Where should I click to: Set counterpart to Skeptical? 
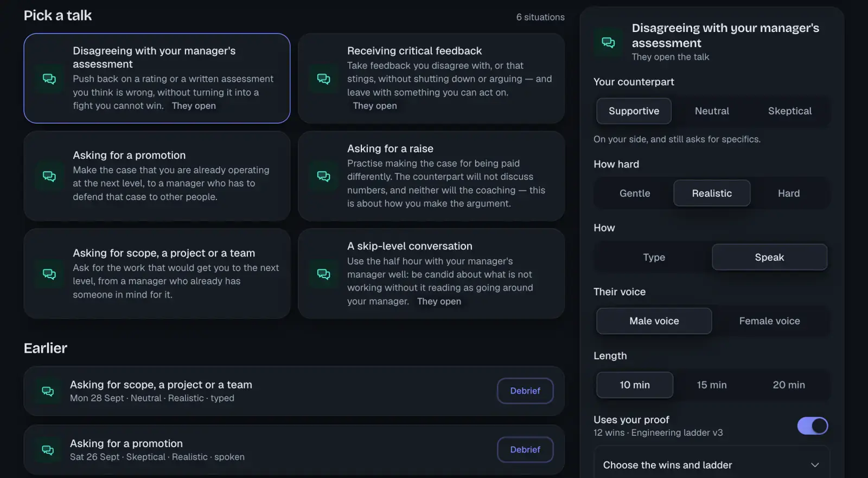click(790, 111)
